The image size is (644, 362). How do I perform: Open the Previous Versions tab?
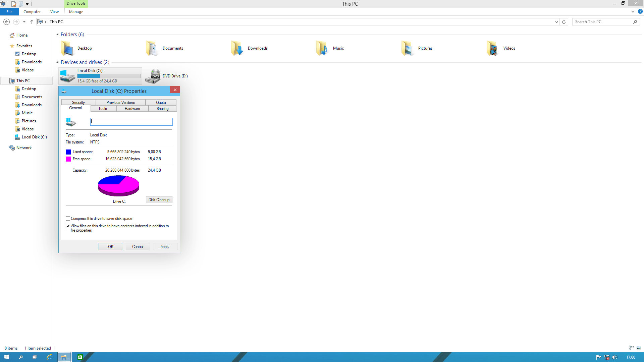coord(120,103)
